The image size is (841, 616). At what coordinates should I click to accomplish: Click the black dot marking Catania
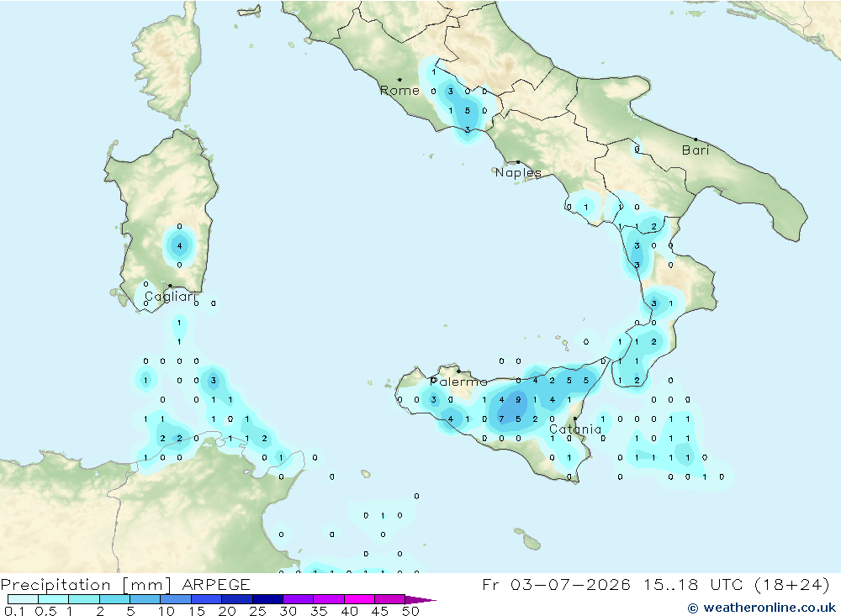[575, 419]
